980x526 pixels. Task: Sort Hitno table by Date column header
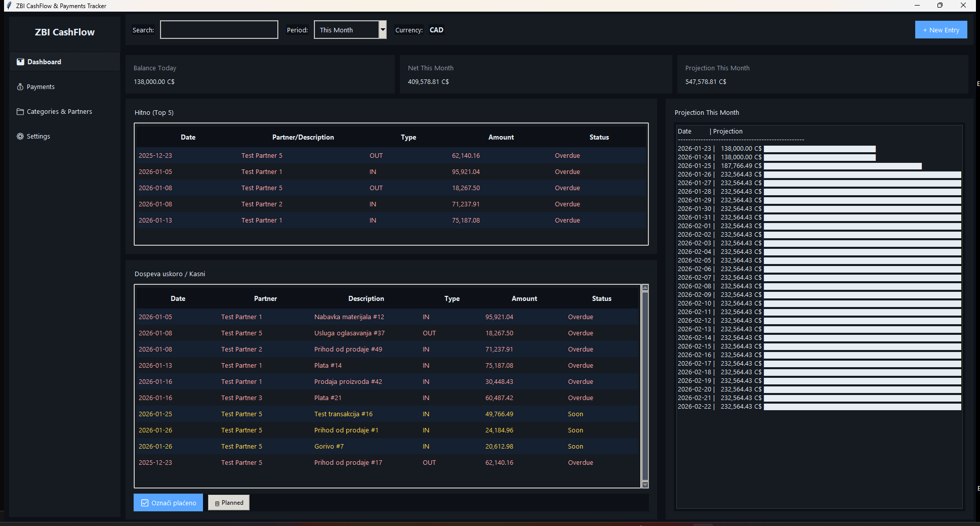click(x=188, y=137)
